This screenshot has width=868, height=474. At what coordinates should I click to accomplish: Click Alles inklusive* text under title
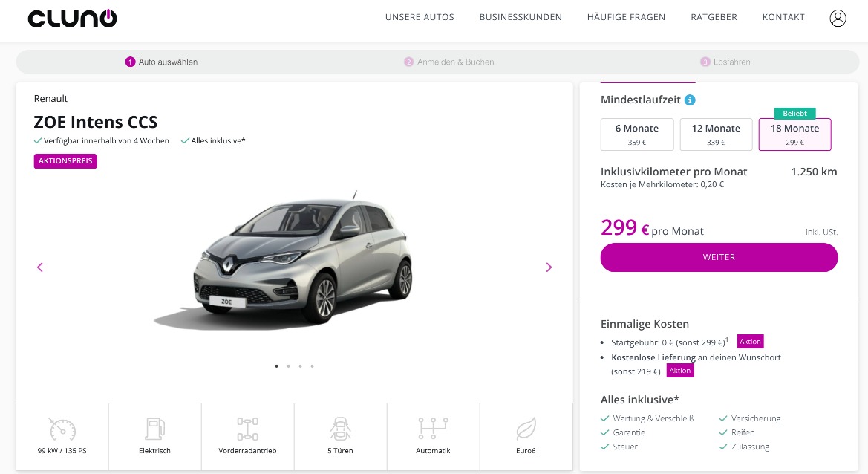click(x=218, y=140)
